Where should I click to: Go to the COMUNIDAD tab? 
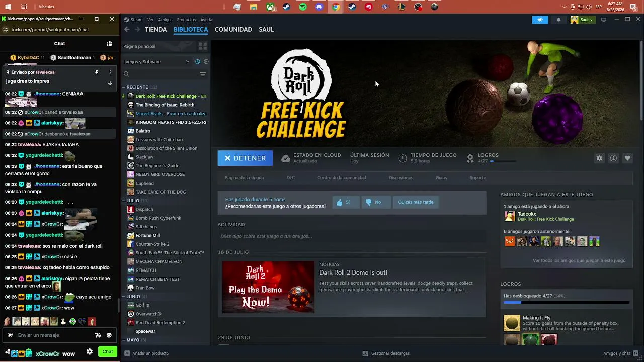(233, 29)
